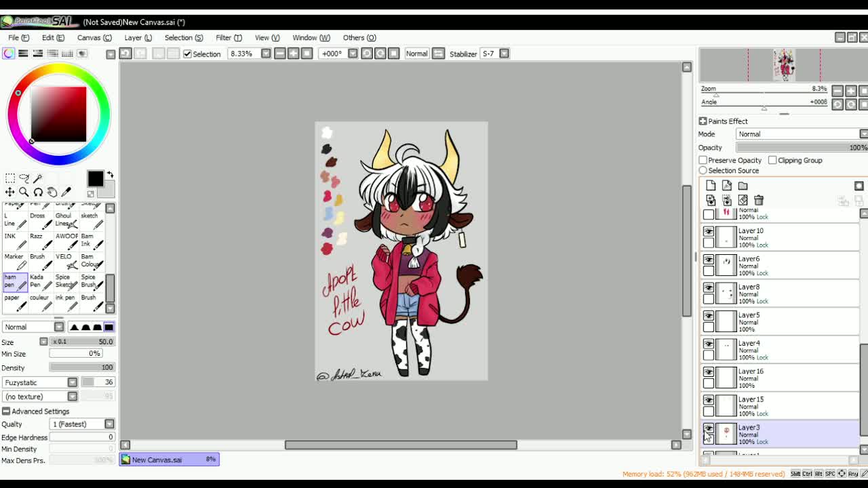This screenshot has height=488, width=868.
Task: Zoom in the navigator with plus button
Action: (x=851, y=91)
